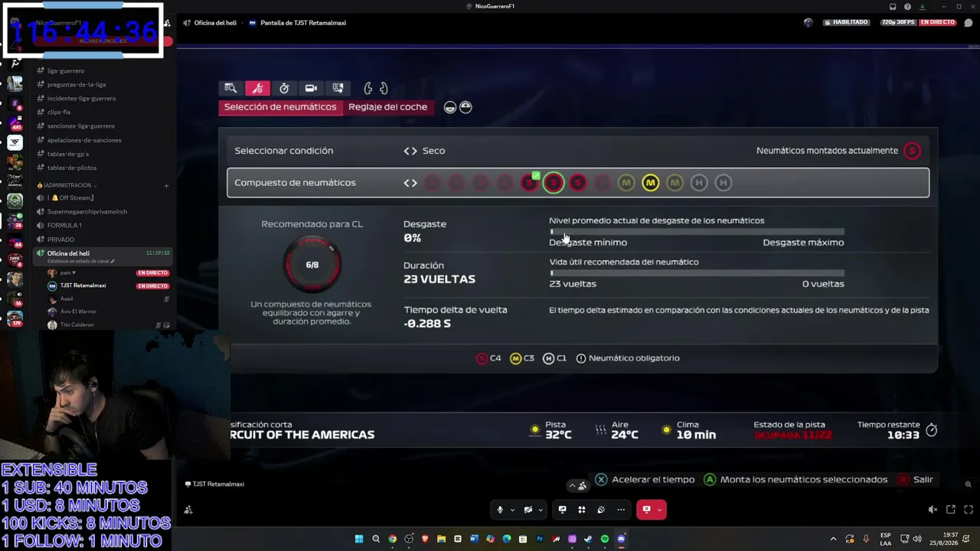
Task: Toggle the Discord microphone mute button
Action: pyautogui.click(x=500, y=510)
